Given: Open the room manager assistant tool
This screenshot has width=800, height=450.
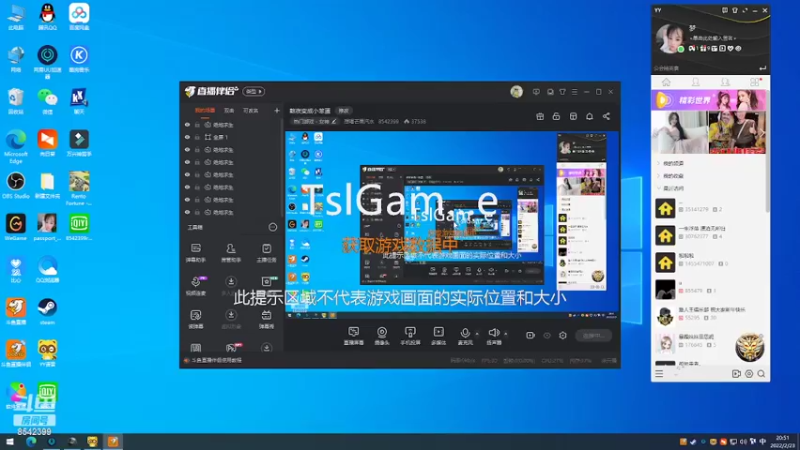Looking at the screenshot, I should click(x=231, y=253).
